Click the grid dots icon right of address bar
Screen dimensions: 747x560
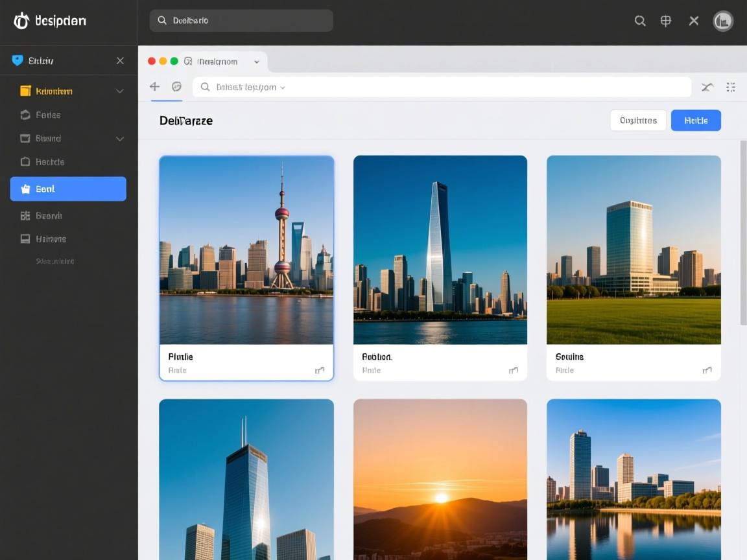tap(731, 87)
